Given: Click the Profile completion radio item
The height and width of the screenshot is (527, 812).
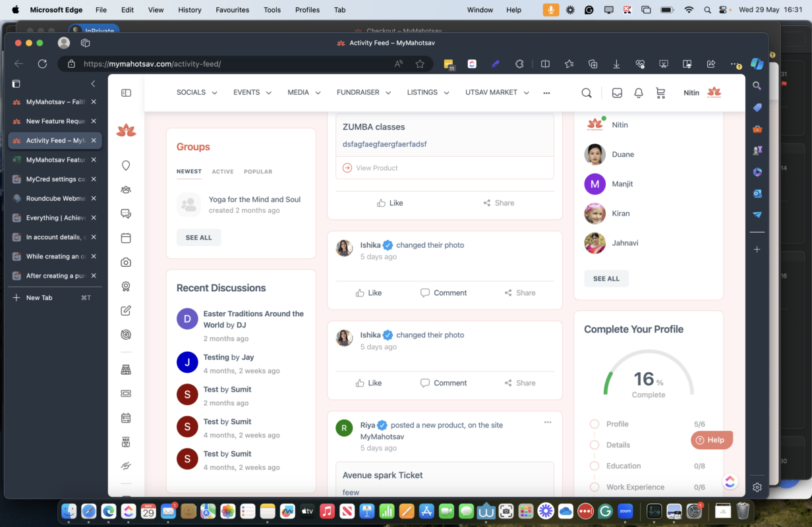Looking at the screenshot, I should 594,424.
